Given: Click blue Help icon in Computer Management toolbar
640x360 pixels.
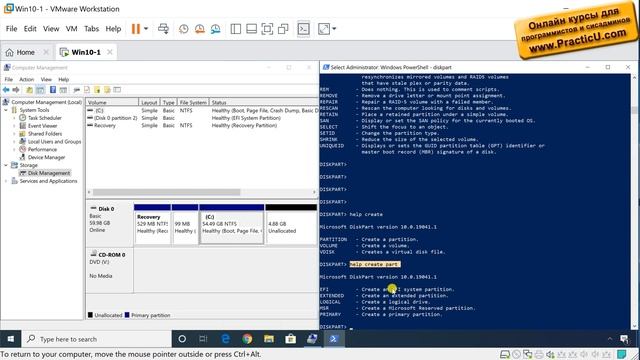Looking at the screenshot, I should [x=53, y=90].
